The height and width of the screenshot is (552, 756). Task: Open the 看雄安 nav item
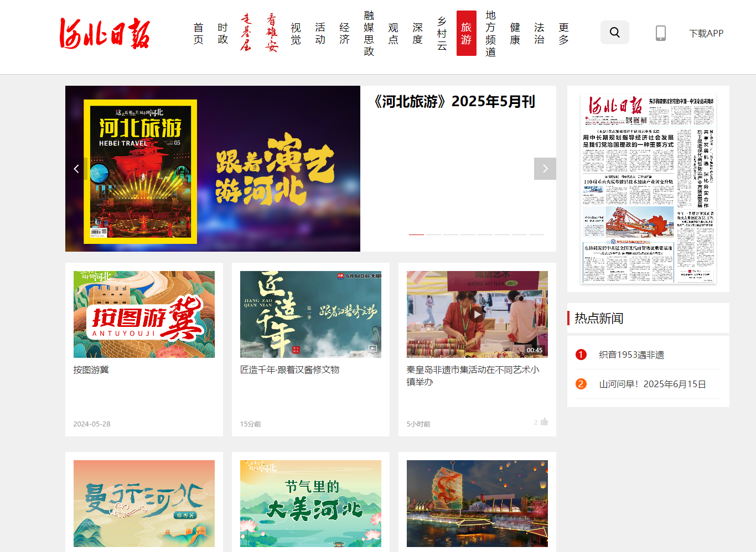coord(271,33)
